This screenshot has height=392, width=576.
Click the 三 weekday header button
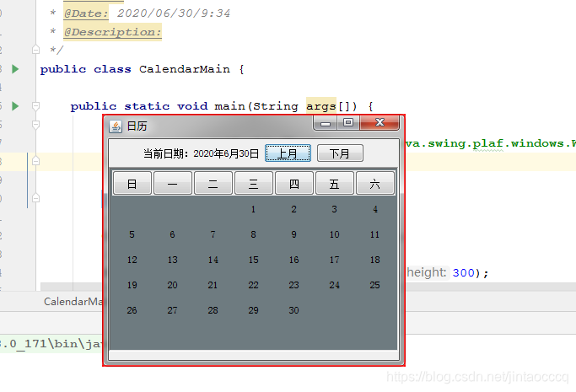click(254, 183)
